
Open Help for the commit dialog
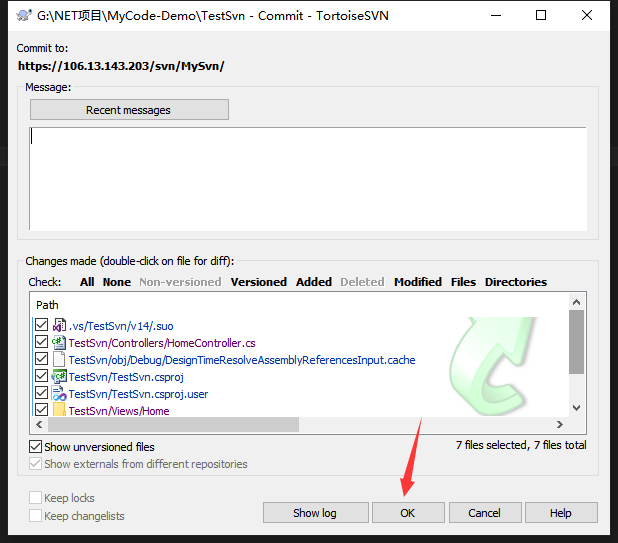pos(561,513)
